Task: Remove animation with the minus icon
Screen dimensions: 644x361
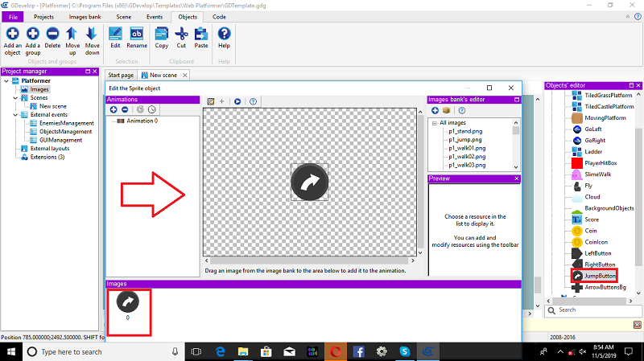Action: coord(125,109)
